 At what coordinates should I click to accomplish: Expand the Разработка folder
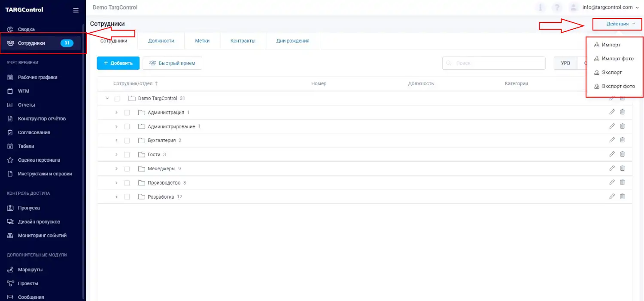pyautogui.click(x=116, y=197)
